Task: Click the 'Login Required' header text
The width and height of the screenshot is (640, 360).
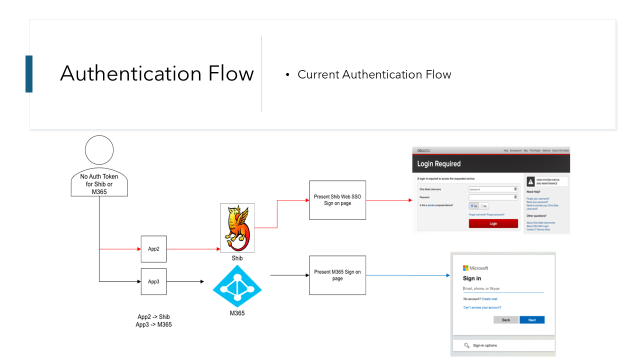Action: click(x=439, y=164)
